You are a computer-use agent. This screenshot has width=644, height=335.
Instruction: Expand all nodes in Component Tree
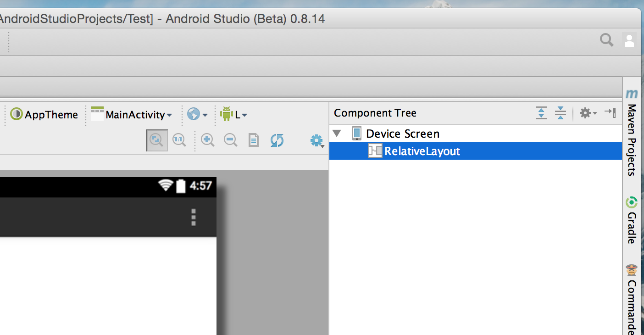coord(541,113)
